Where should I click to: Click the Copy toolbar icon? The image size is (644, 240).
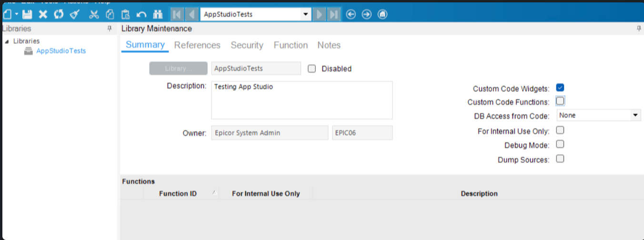point(110,14)
